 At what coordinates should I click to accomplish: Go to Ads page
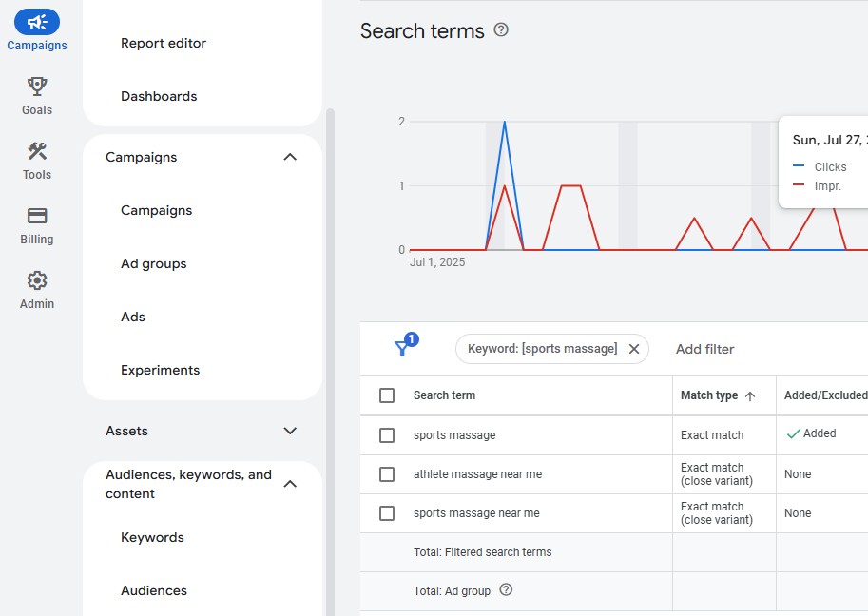(x=133, y=317)
